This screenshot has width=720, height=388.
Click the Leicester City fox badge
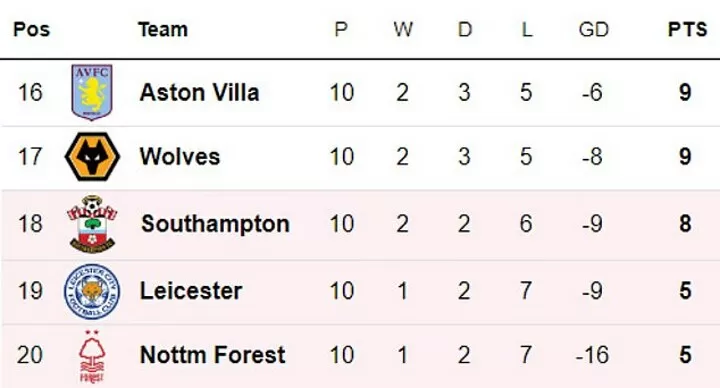tap(92, 292)
